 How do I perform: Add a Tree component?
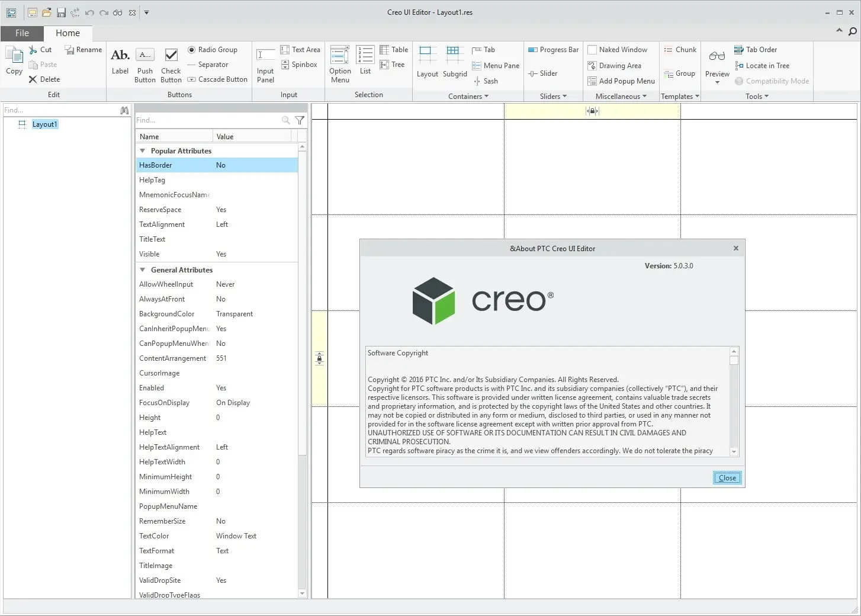392,65
